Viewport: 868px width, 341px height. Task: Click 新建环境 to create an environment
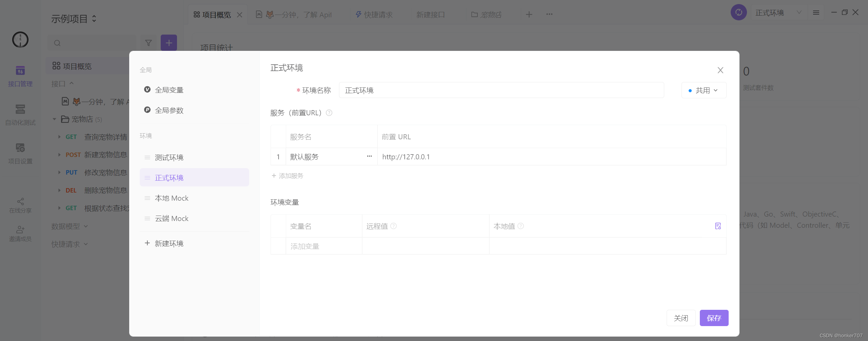pyautogui.click(x=164, y=243)
